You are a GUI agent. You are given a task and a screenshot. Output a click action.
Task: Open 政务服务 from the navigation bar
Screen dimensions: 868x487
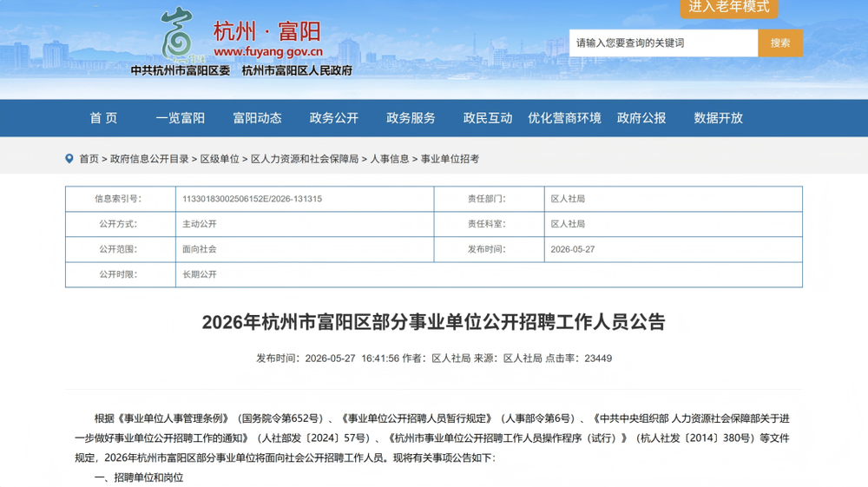[411, 118]
